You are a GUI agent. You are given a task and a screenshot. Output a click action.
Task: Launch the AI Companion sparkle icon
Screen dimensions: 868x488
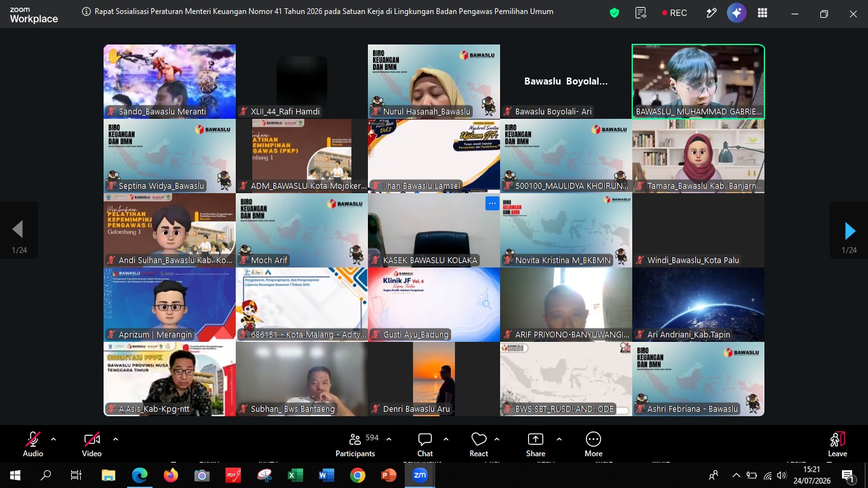pos(736,13)
